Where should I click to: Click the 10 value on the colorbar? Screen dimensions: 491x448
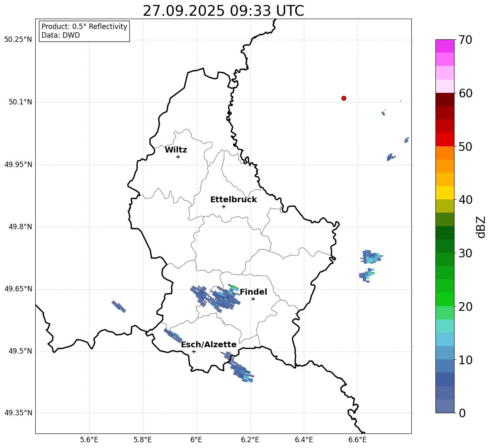point(465,360)
